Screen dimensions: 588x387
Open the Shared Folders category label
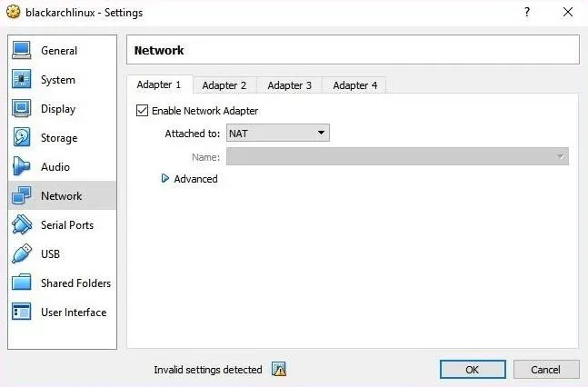[76, 283]
